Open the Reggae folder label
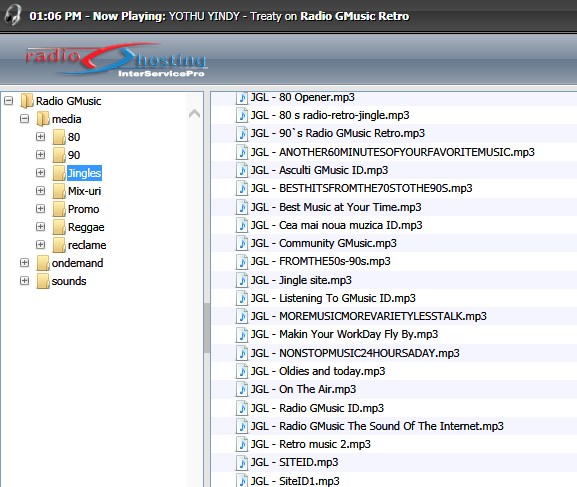577x487 pixels. (86, 227)
